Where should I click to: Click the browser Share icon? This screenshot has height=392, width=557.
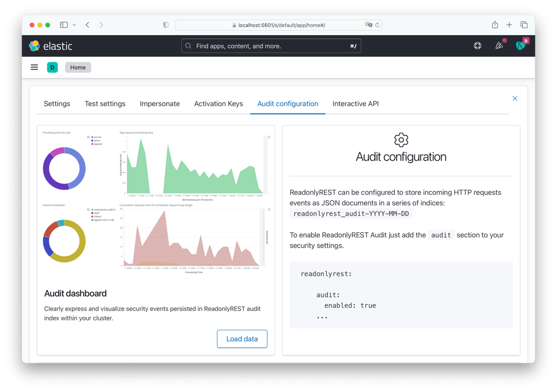coord(495,25)
